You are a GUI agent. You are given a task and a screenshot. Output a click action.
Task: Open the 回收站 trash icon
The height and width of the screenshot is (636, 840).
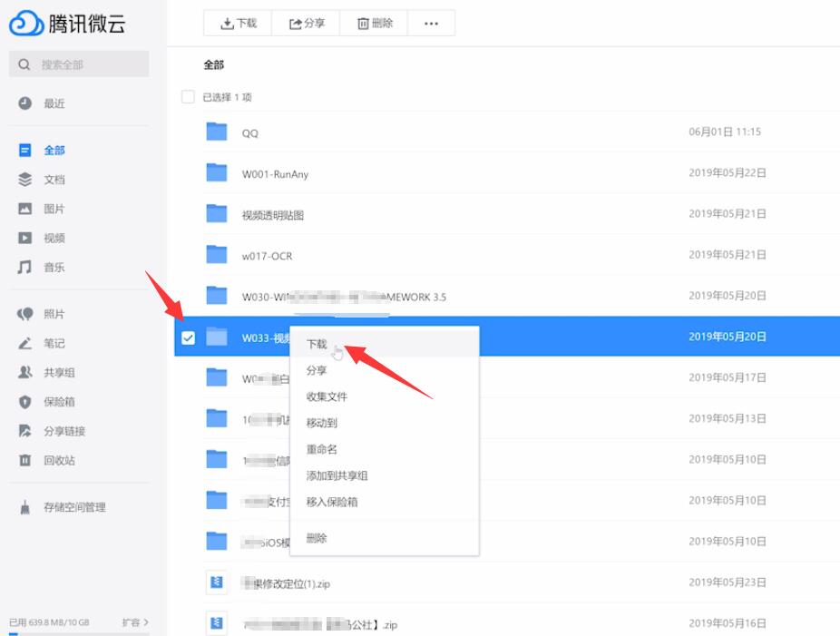pos(24,460)
